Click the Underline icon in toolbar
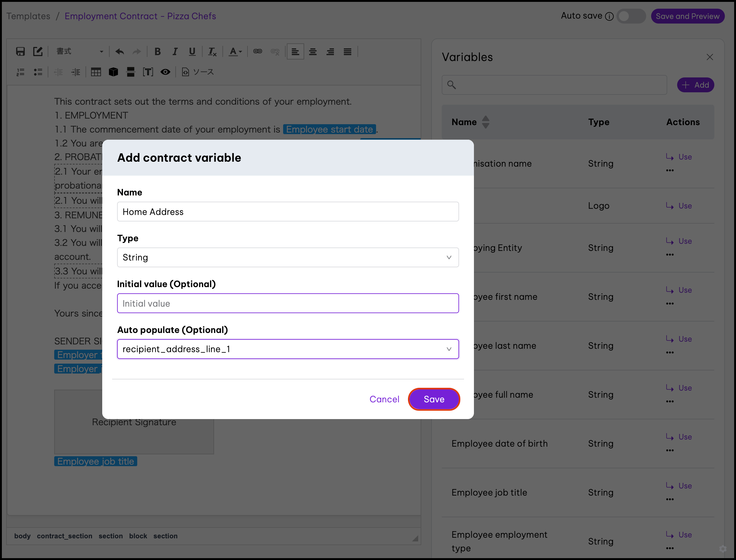736x560 pixels. point(192,52)
